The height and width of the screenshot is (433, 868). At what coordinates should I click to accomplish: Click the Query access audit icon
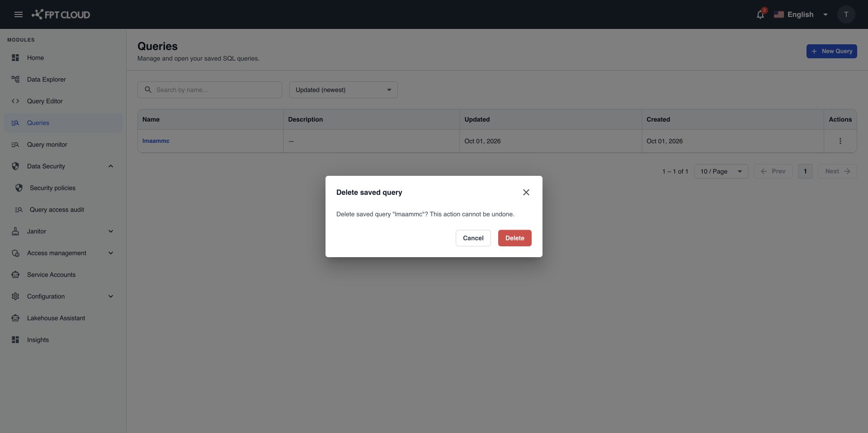click(19, 210)
